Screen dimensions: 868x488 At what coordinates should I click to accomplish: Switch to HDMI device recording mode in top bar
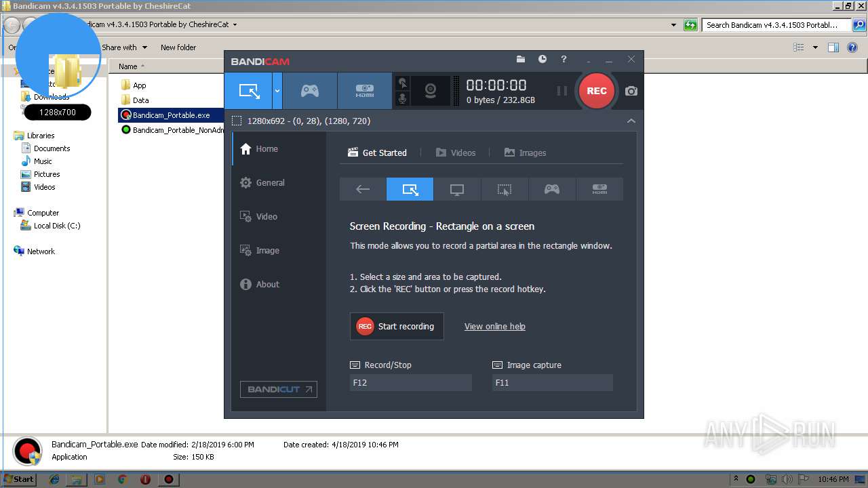(x=365, y=91)
